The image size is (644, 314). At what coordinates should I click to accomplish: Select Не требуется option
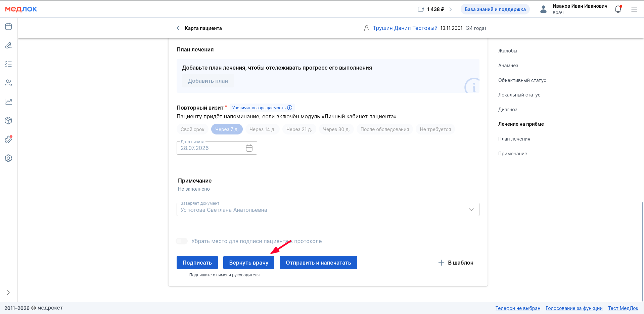(x=435, y=129)
